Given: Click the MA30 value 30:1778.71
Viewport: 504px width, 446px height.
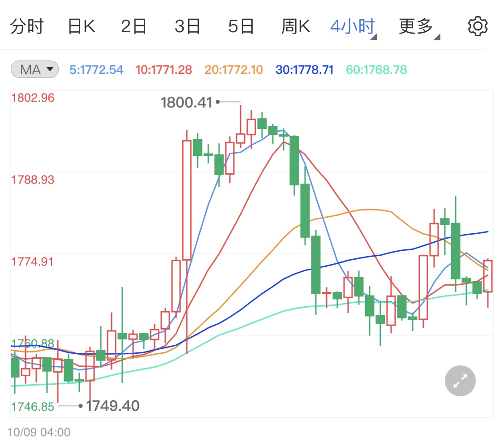Looking at the screenshot, I should click(305, 70).
